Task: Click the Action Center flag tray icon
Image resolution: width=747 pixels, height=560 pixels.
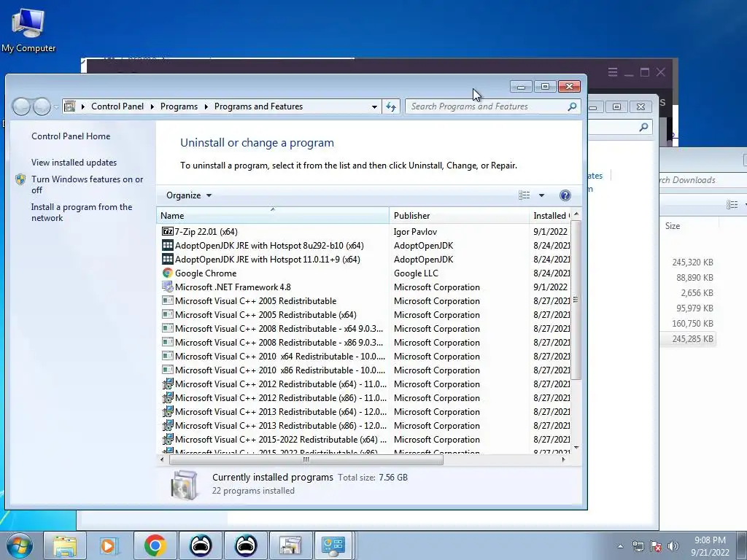Action: pyautogui.click(x=656, y=546)
